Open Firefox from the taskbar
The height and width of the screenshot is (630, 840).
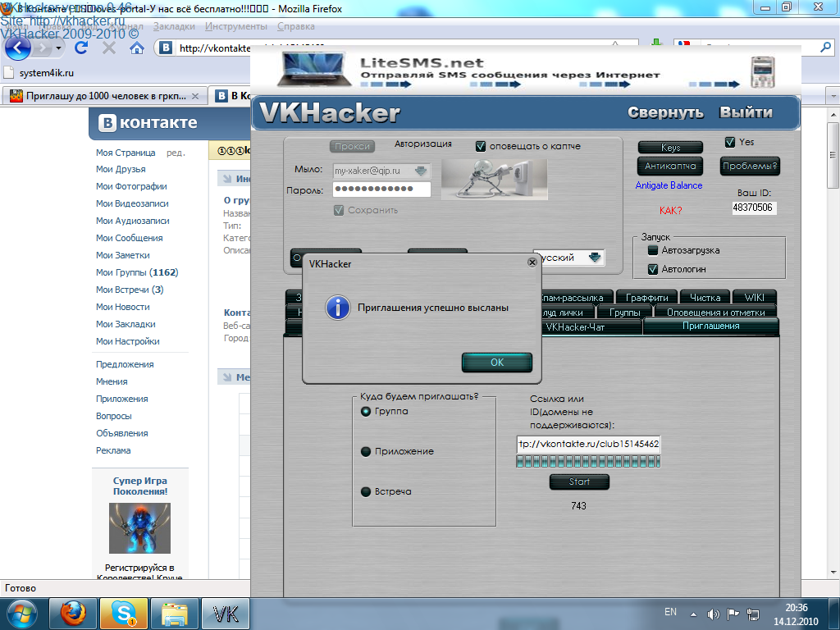(73, 614)
